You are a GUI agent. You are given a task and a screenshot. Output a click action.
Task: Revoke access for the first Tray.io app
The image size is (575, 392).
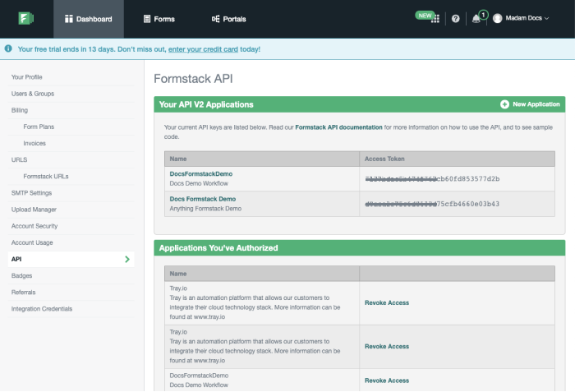point(386,302)
